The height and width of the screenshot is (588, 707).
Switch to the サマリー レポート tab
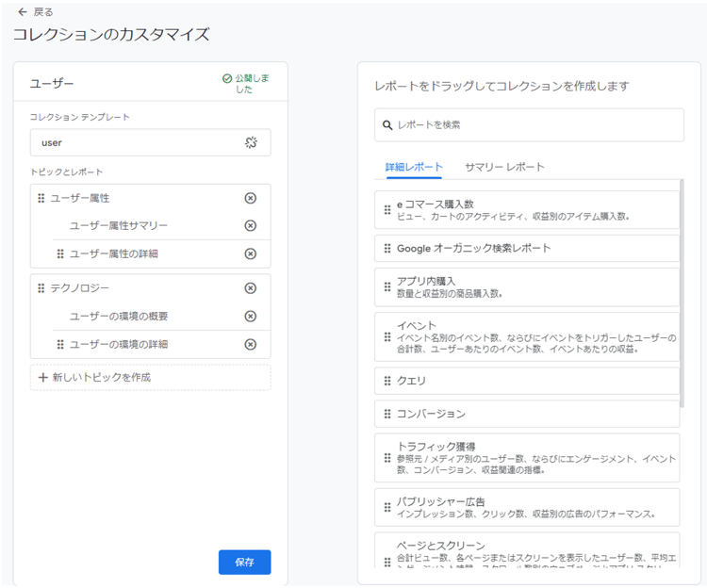(504, 167)
